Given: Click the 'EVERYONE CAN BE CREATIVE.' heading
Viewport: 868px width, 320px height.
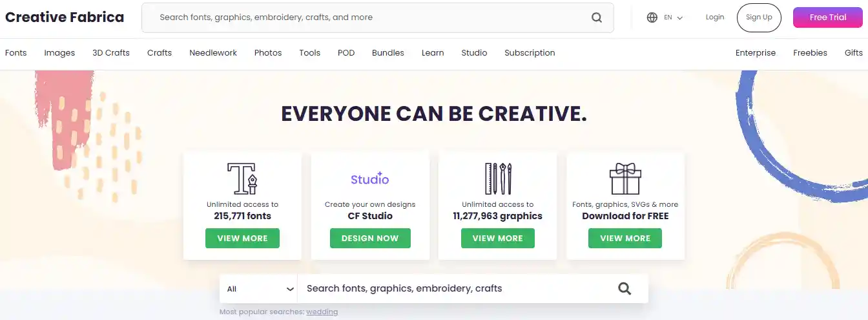Looking at the screenshot, I should [434, 114].
